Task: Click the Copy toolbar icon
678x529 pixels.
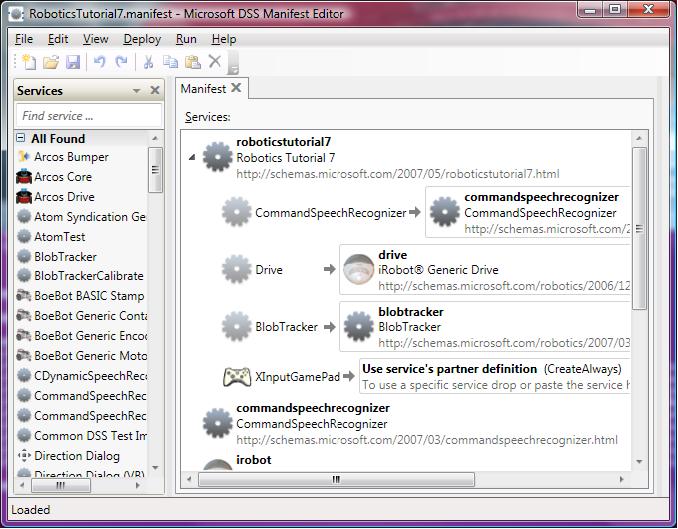Action: coord(170,62)
